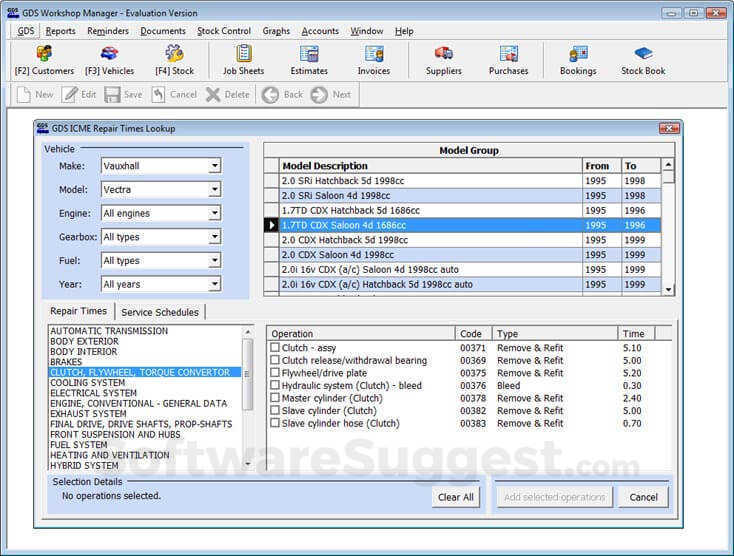Open the Bookings toolbar icon
This screenshot has height=556, width=734.
click(x=578, y=59)
